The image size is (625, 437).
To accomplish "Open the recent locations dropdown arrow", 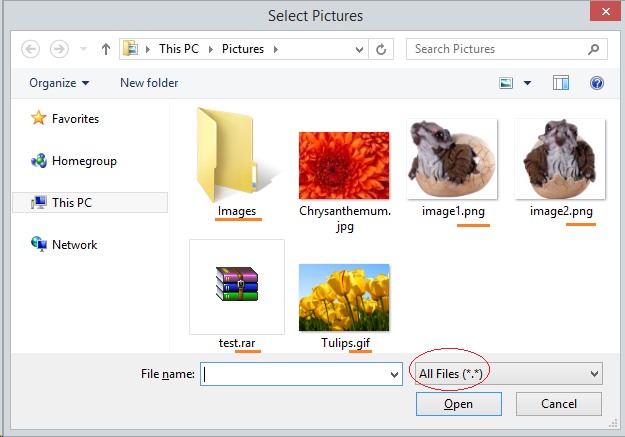I will [x=83, y=49].
